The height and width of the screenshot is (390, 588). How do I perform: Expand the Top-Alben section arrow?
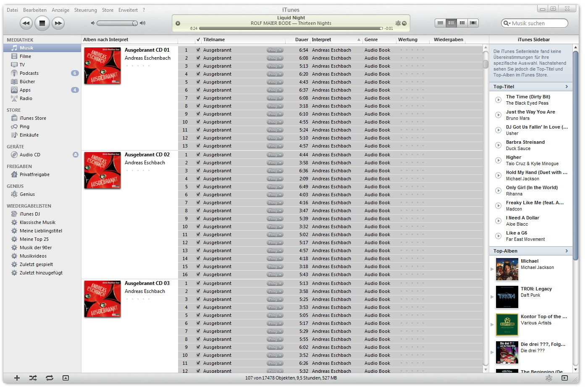click(x=567, y=251)
